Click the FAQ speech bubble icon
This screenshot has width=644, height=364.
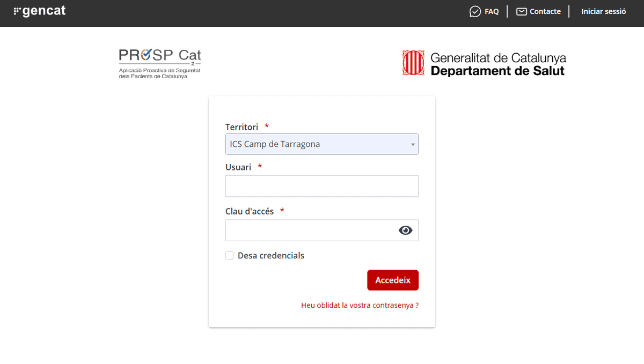tap(475, 12)
